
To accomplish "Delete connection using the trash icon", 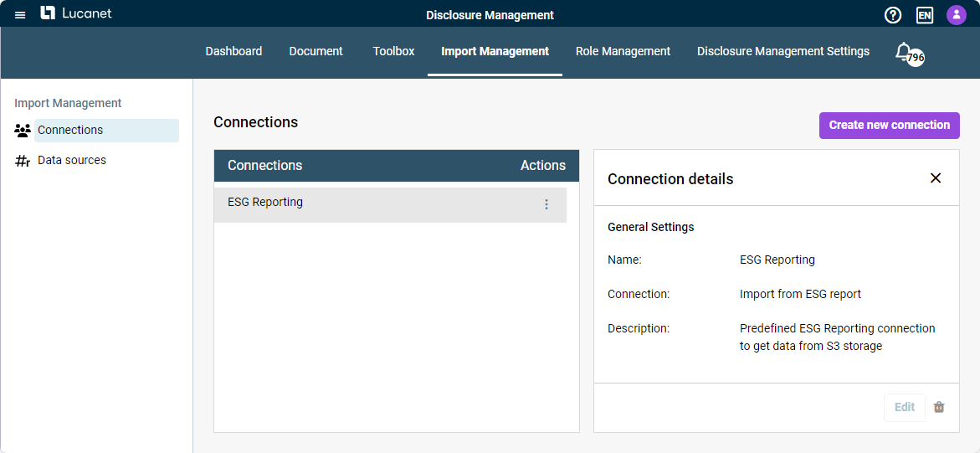I will click(939, 407).
